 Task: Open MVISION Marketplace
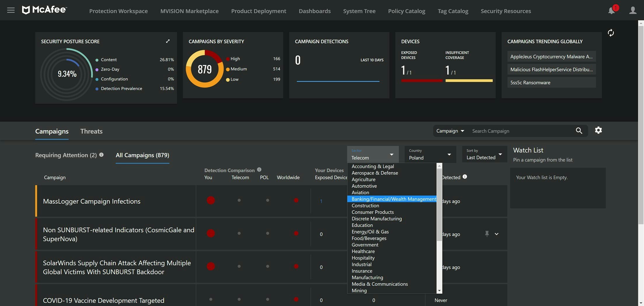pyautogui.click(x=189, y=11)
